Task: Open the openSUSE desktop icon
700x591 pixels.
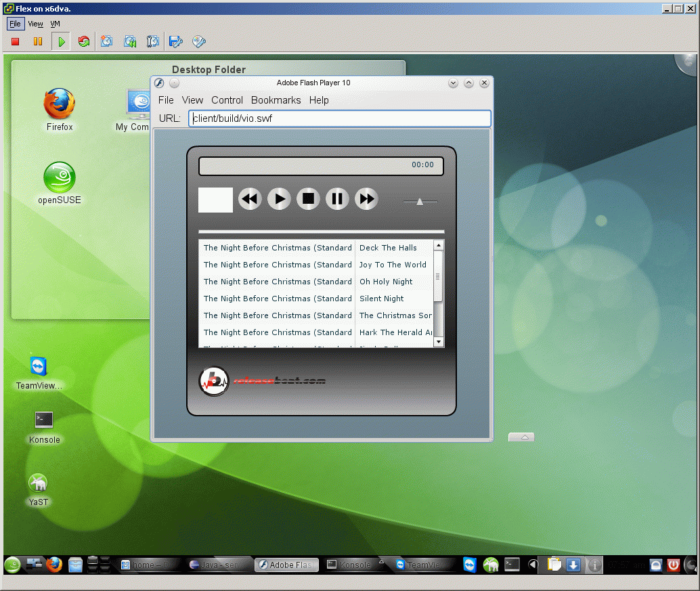Action: click(x=60, y=183)
